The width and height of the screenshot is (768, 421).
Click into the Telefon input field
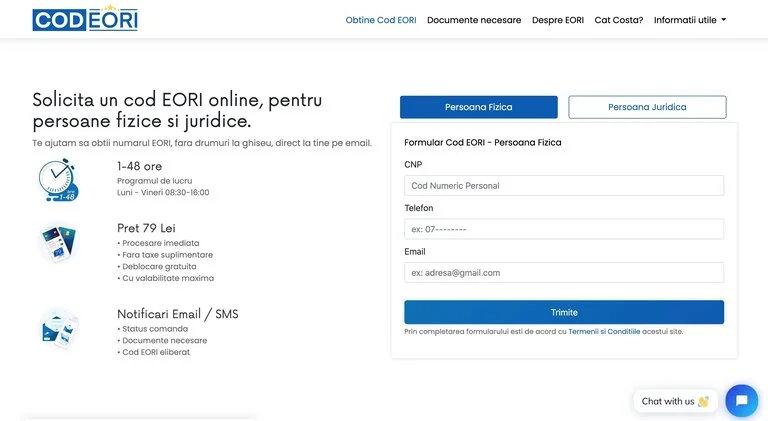(x=564, y=229)
